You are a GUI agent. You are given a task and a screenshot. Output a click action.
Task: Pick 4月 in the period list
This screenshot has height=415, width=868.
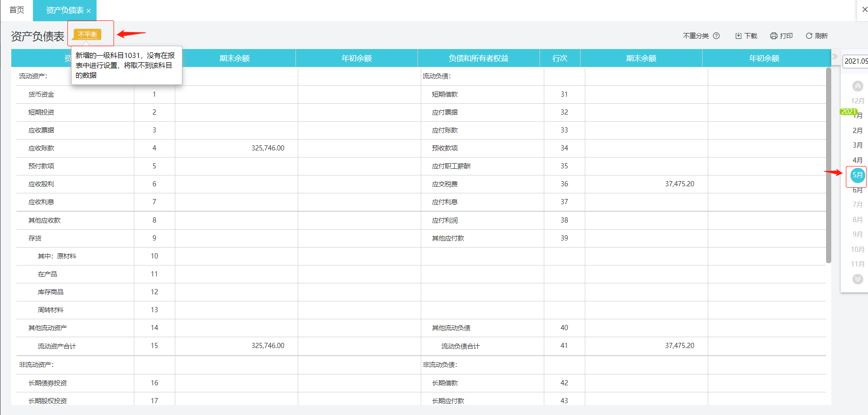point(858,160)
